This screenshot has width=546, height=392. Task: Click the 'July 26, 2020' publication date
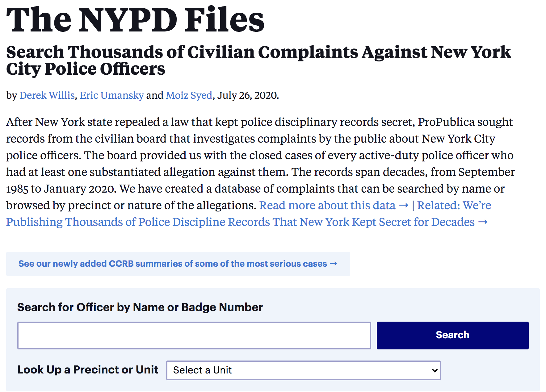pos(247,95)
